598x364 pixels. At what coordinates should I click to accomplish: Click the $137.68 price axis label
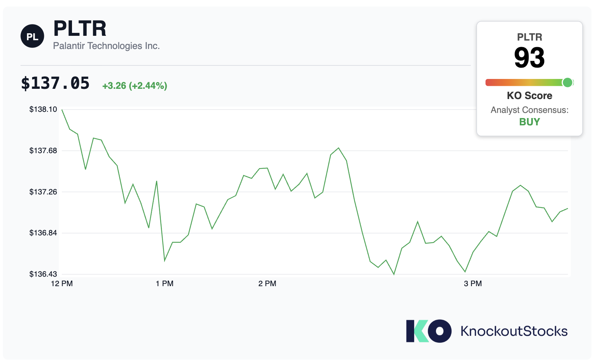(x=43, y=151)
